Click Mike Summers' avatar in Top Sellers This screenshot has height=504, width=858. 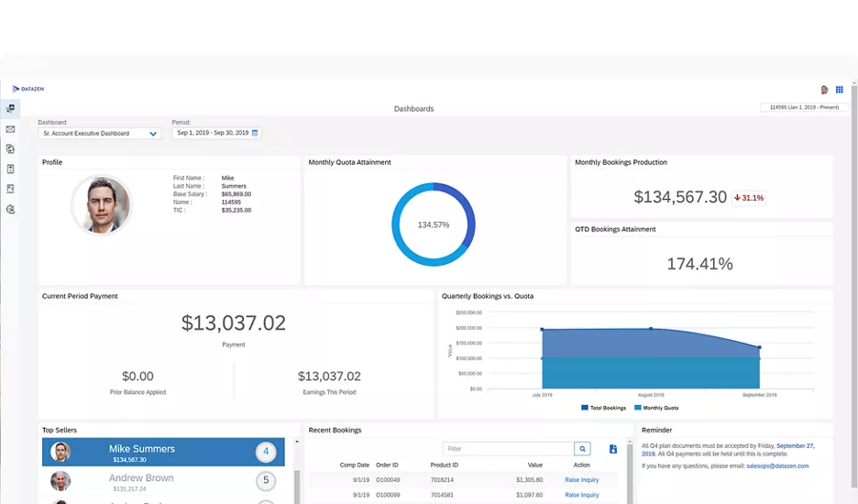[60, 452]
